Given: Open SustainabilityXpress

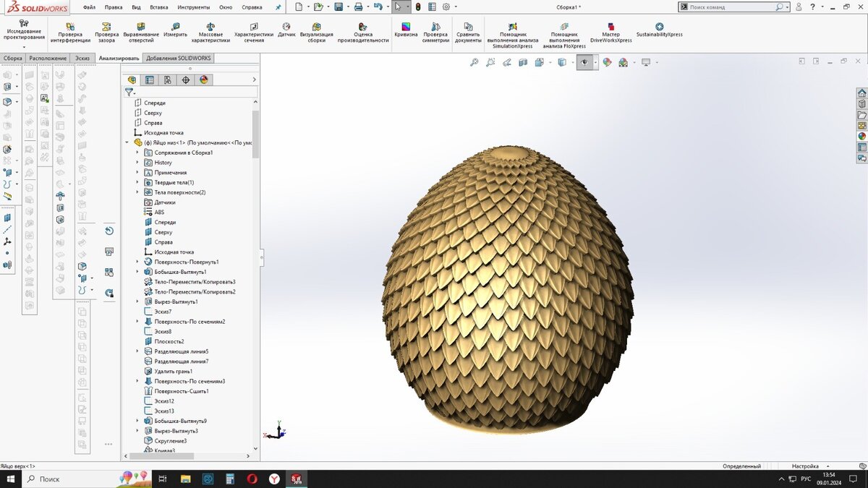Looking at the screenshot, I should [x=659, y=30].
